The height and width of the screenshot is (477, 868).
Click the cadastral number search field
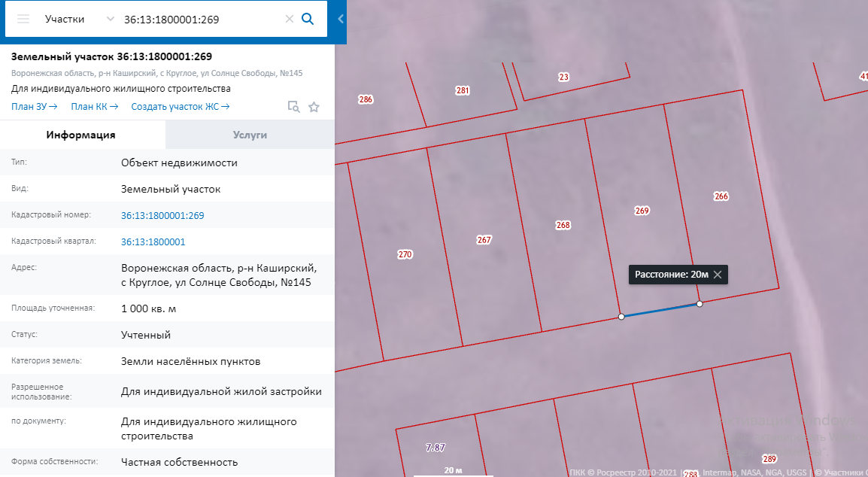tap(200, 19)
